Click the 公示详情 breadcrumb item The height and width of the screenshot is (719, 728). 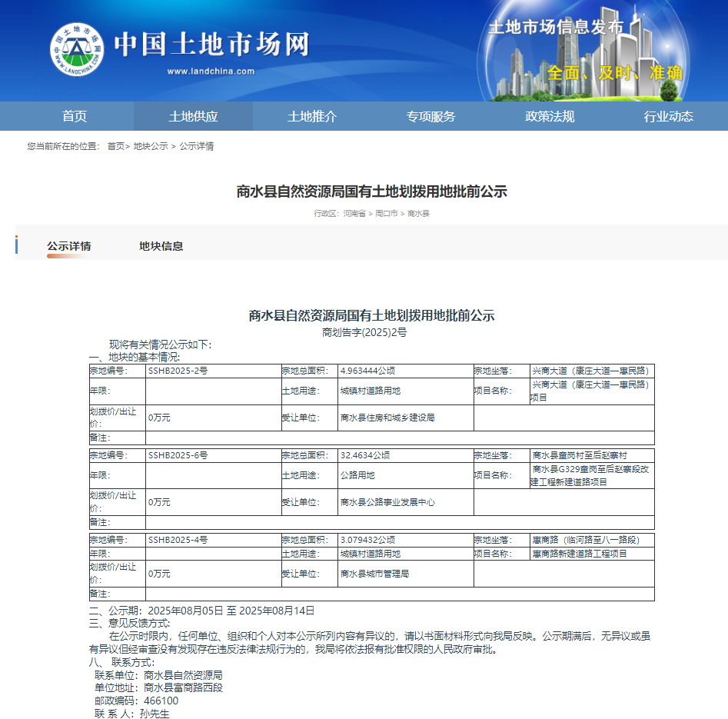click(197, 146)
